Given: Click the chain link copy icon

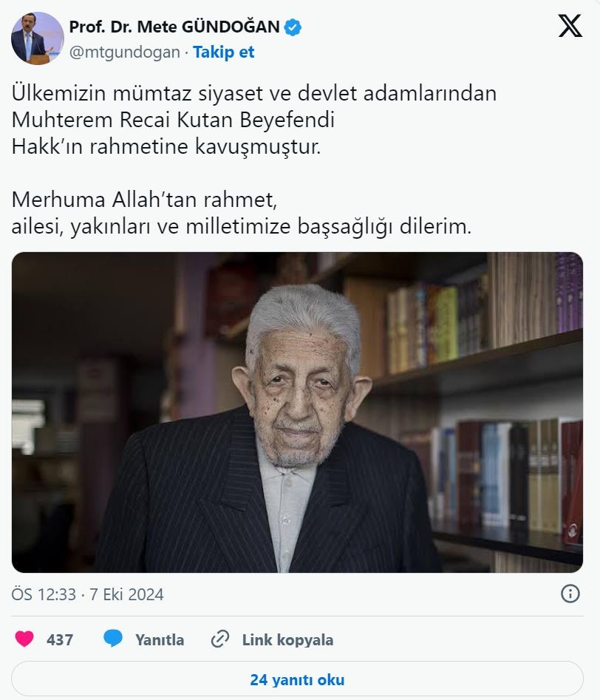Looking at the screenshot, I should pos(220,639).
